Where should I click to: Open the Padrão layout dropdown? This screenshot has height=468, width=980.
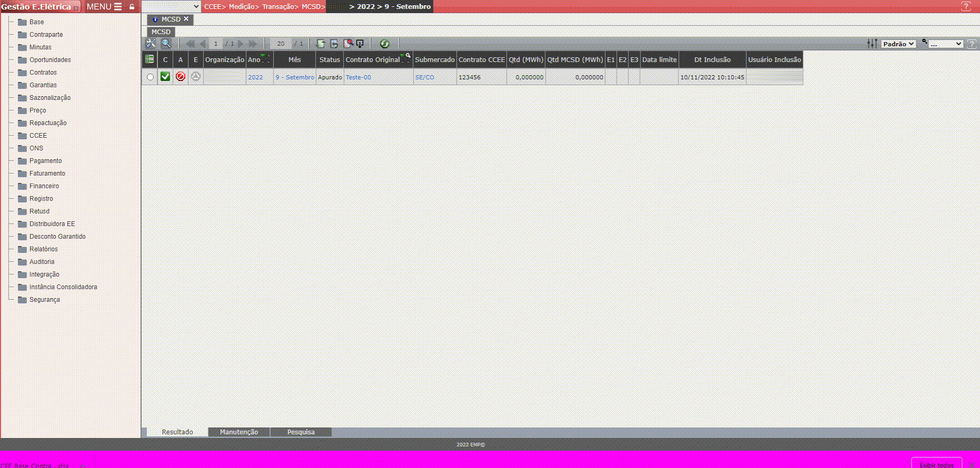898,44
